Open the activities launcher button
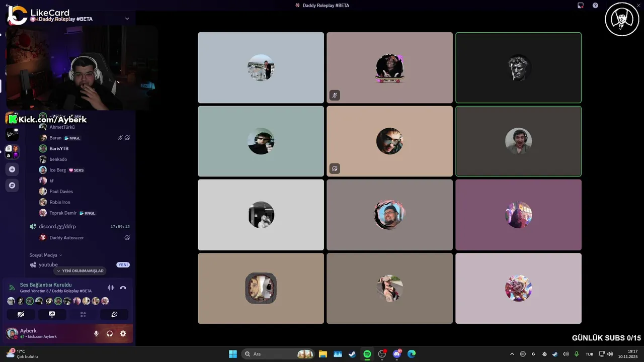Image resolution: width=644 pixels, height=362 pixels. 83,314
